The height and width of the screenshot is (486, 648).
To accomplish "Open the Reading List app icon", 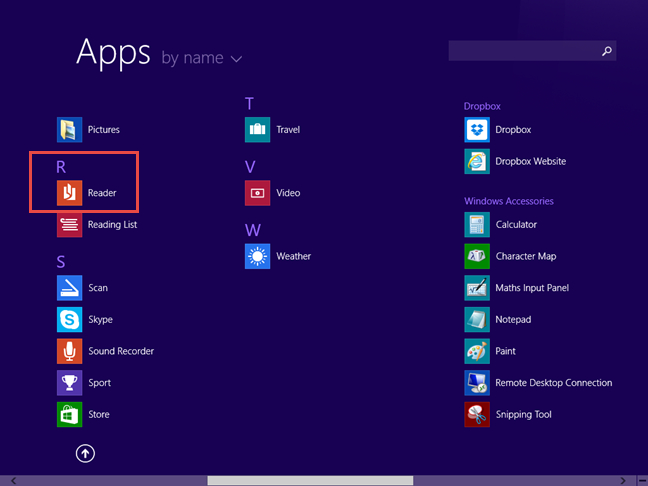I will (69, 224).
